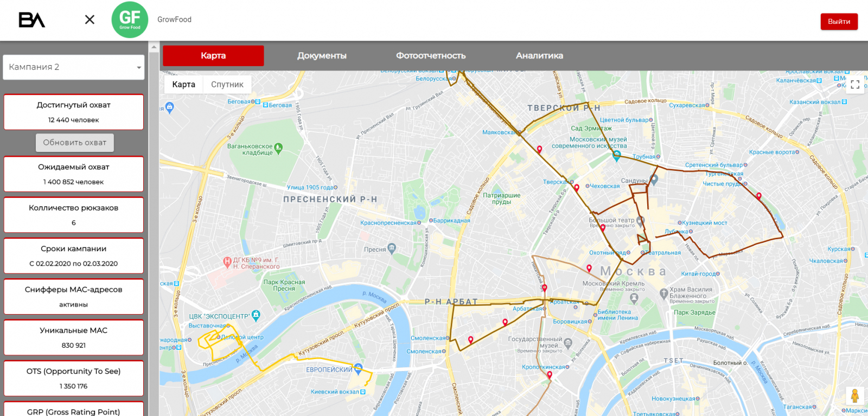Image resolution: width=868 pixels, height=416 pixels.
Task: Click the Краснопресненская metro label
Action: 388,223
